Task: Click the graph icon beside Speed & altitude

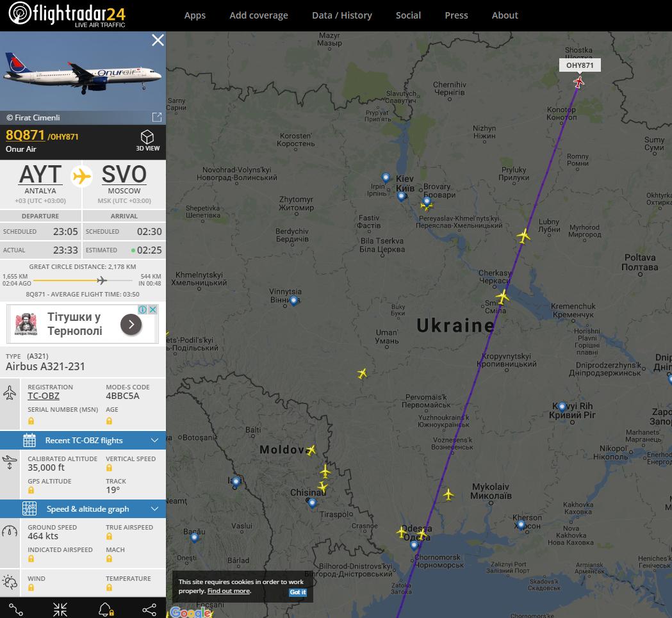Action: pyautogui.click(x=29, y=508)
